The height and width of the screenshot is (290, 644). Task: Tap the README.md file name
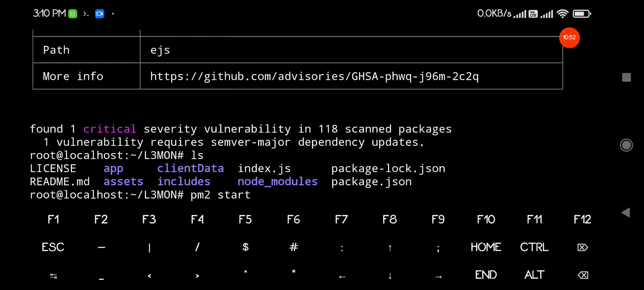tap(60, 182)
